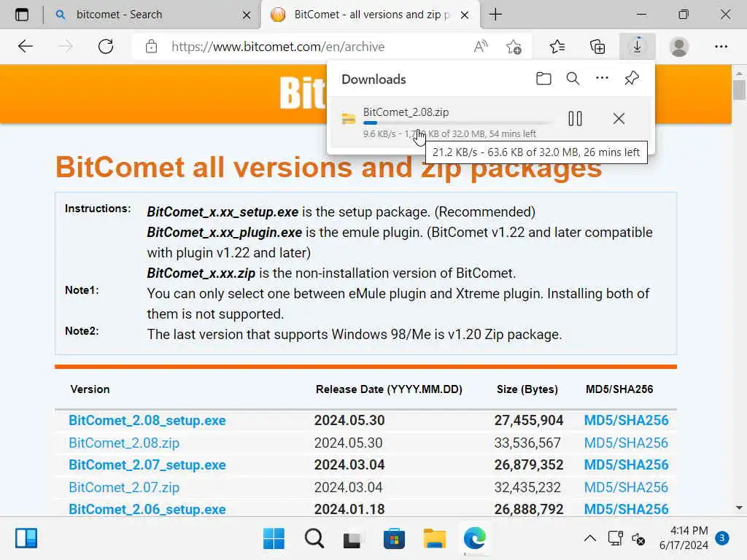Open the muted volume tray icon

pos(638,539)
